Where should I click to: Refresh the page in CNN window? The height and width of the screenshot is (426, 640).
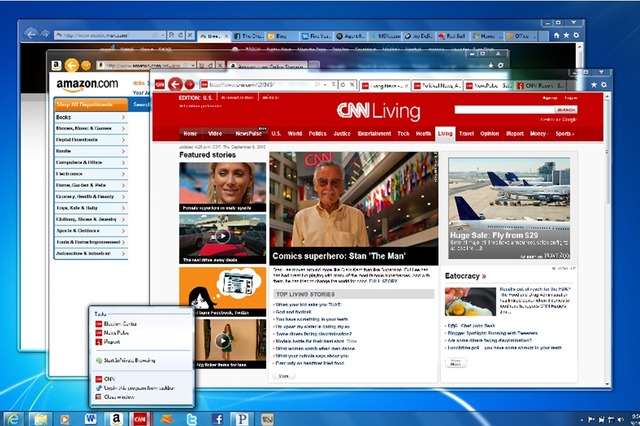[x=343, y=84]
